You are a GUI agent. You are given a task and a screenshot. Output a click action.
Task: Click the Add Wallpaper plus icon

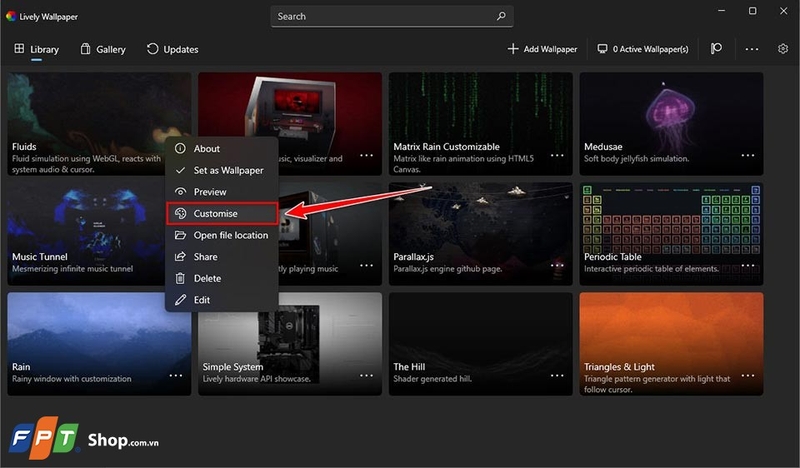tap(513, 48)
